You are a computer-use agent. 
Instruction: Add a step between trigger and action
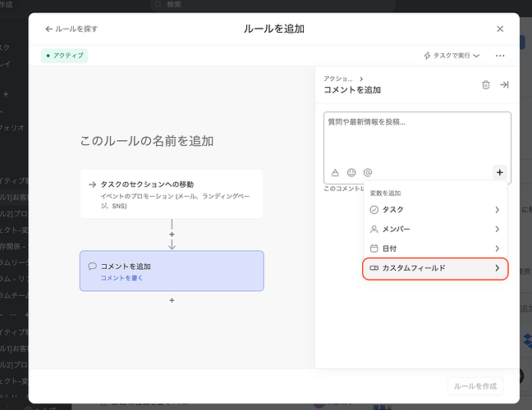[x=172, y=235]
